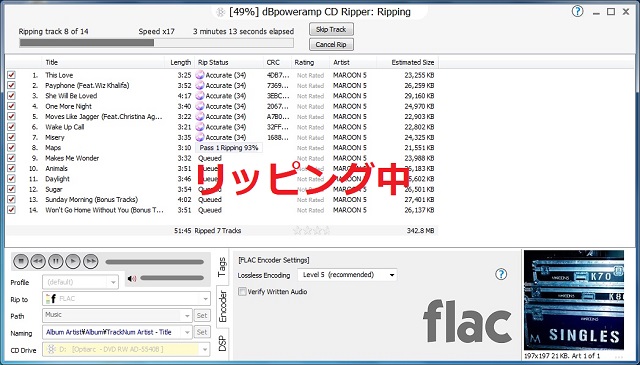Image resolution: width=640 pixels, height=365 pixels.
Task: Click the AccurateRip icon for This Love
Action: (x=200, y=75)
